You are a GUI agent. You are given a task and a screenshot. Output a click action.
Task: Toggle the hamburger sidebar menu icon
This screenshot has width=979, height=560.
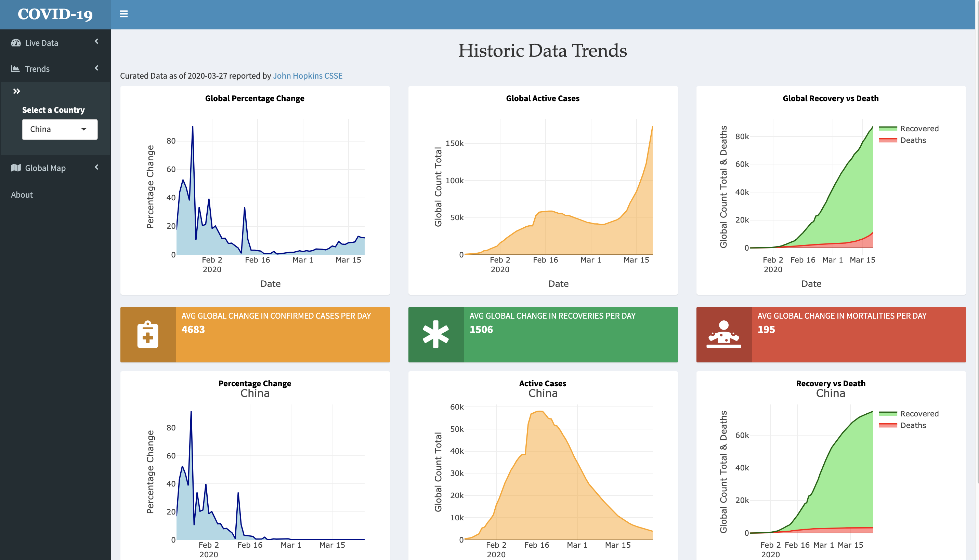(x=123, y=14)
